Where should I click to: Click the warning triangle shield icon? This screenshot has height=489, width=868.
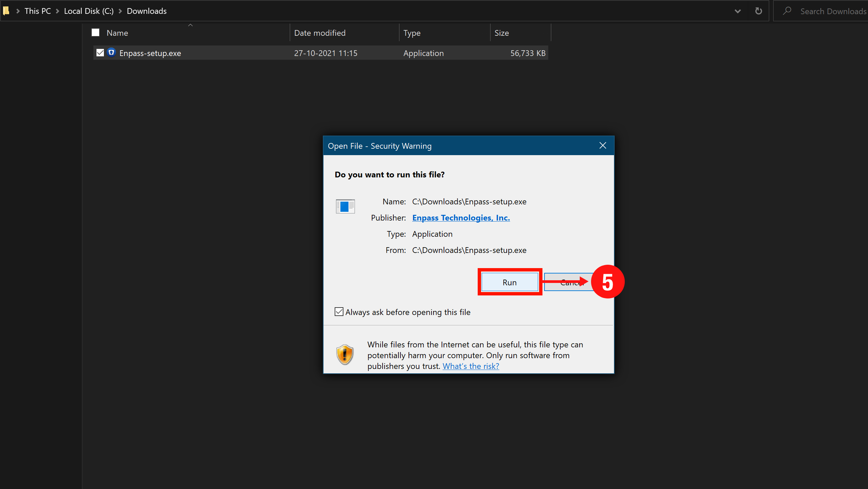344,354
